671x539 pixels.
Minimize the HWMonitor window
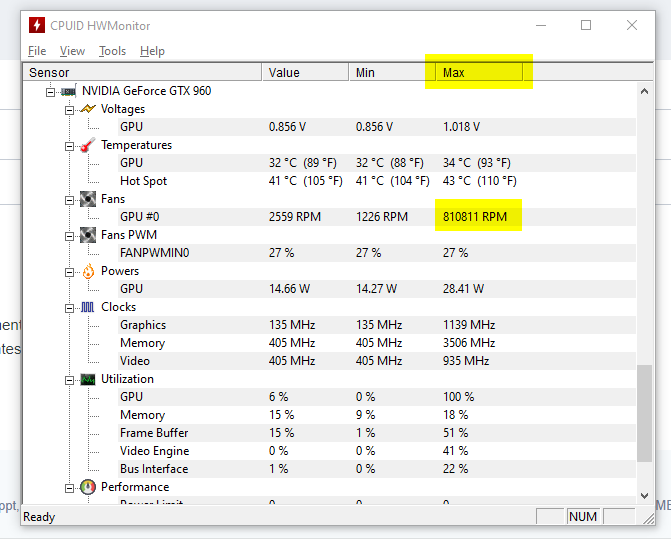click(541, 25)
